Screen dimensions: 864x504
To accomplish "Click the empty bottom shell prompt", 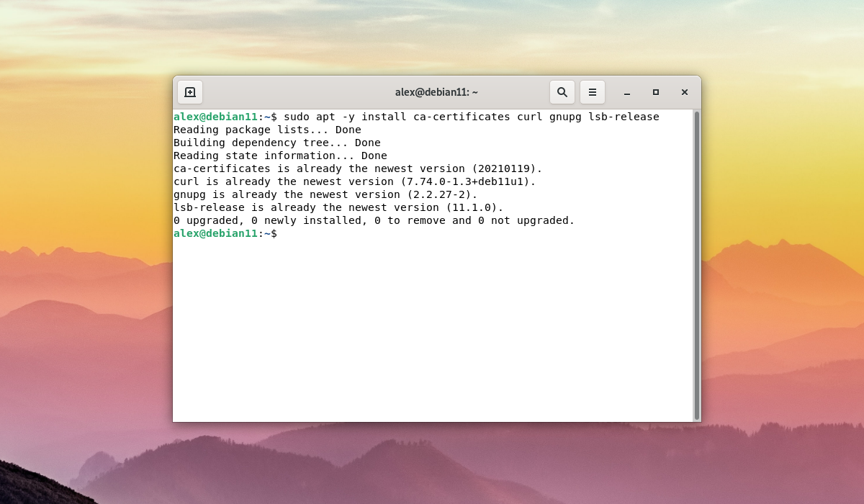I will pos(225,233).
